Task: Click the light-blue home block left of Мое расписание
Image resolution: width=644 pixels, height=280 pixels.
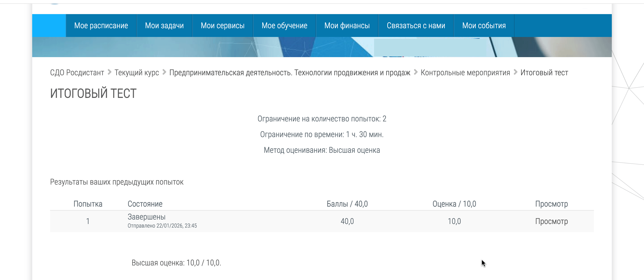Action: pyautogui.click(x=49, y=26)
